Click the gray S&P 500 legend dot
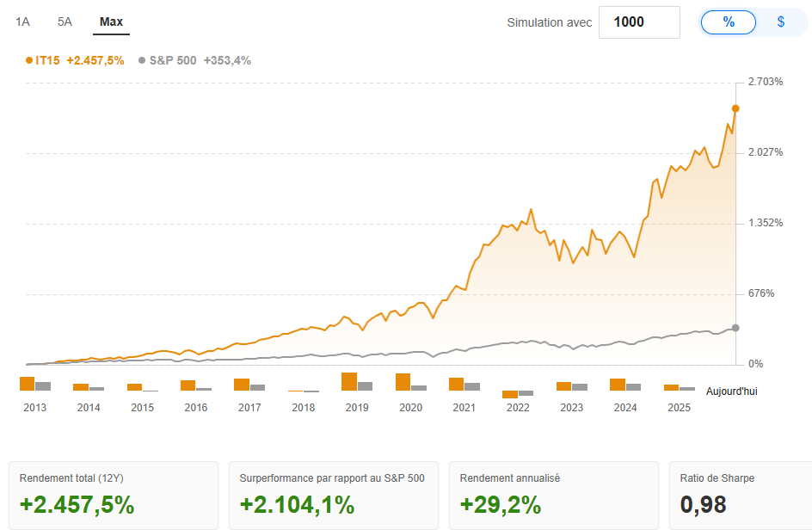Image resolution: width=812 pixels, height=530 pixels. point(142,60)
